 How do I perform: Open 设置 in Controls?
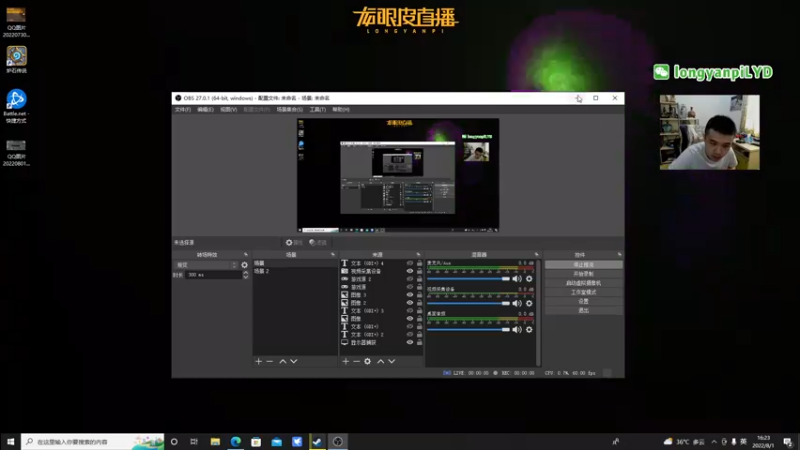[x=583, y=302]
